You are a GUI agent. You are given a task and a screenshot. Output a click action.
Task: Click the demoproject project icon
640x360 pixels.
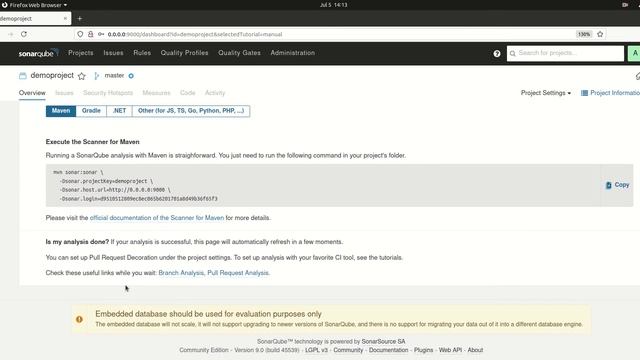click(x=22, y=76)
